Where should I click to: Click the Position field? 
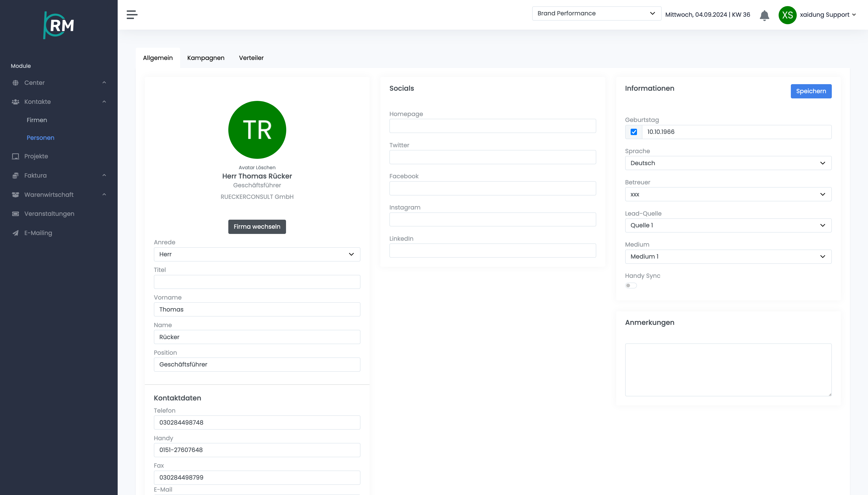click(x=257, y=364)
